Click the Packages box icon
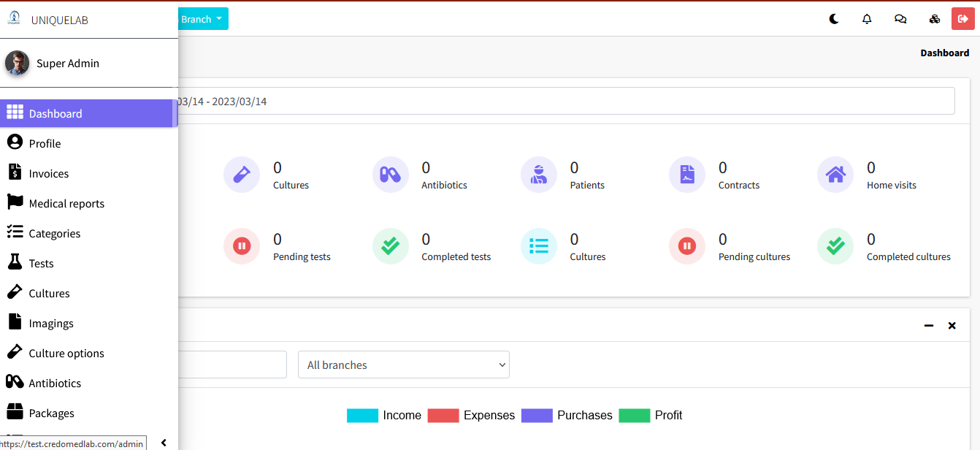The width and height of the screenshot is (980, 450). point(15,412)
